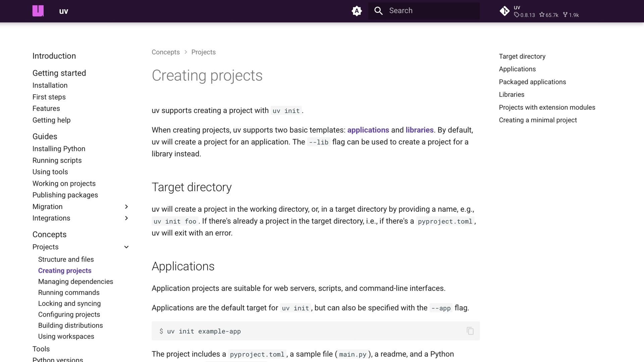Screen dimensions: 644x362
Task: Open the applications inline link
Action: pos(368,130)
